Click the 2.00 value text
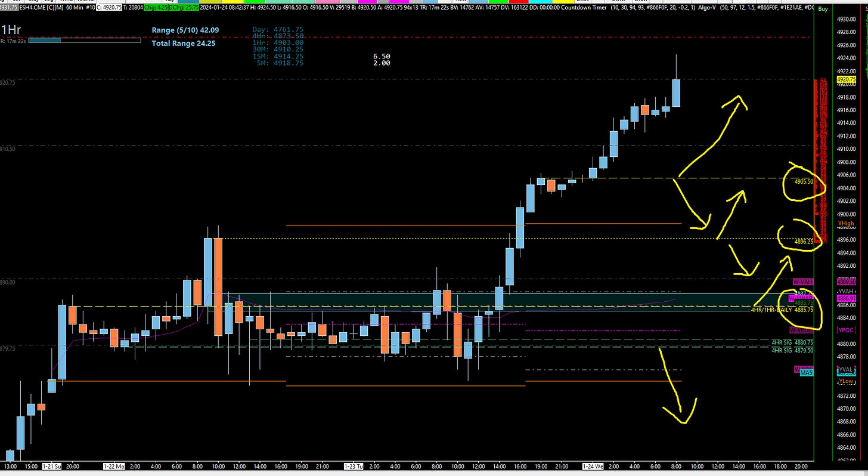This screenshot has height=476, width=868. (x=382, y=62)
